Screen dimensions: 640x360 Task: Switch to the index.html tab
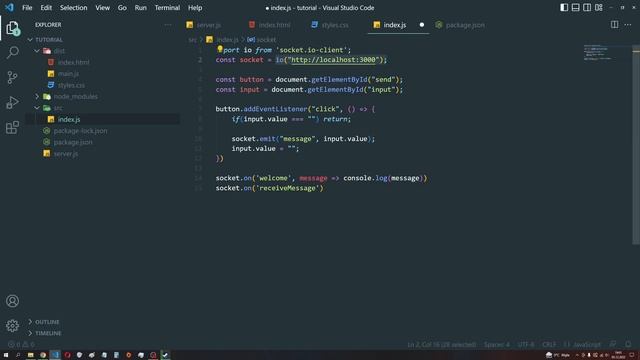tap(274, 25)
